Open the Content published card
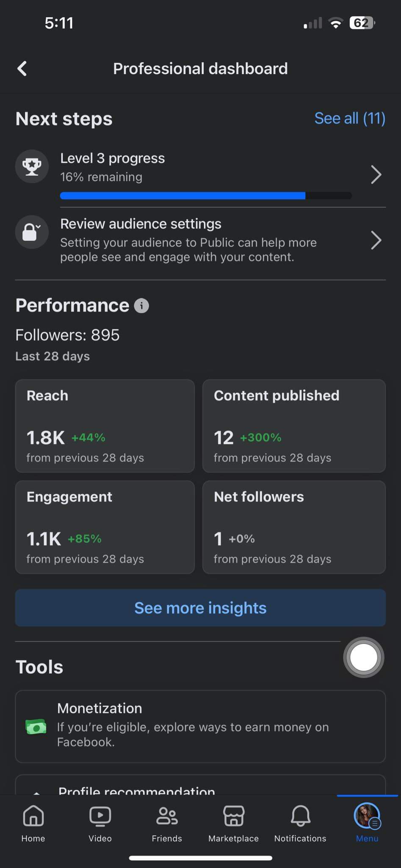Viewport: 401px width, 868px height. (294, 426)
